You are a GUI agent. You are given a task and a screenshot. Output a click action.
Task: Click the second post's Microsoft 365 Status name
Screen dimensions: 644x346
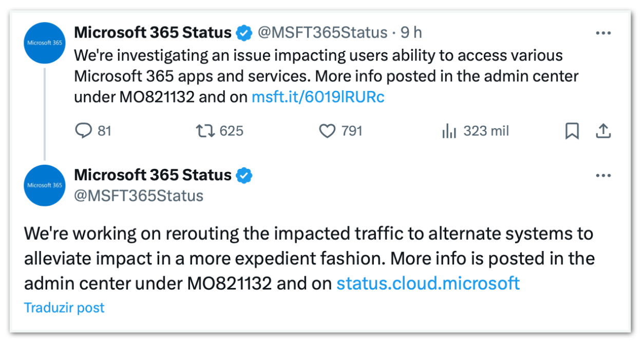pyautogui.click(x=153, y=175)
